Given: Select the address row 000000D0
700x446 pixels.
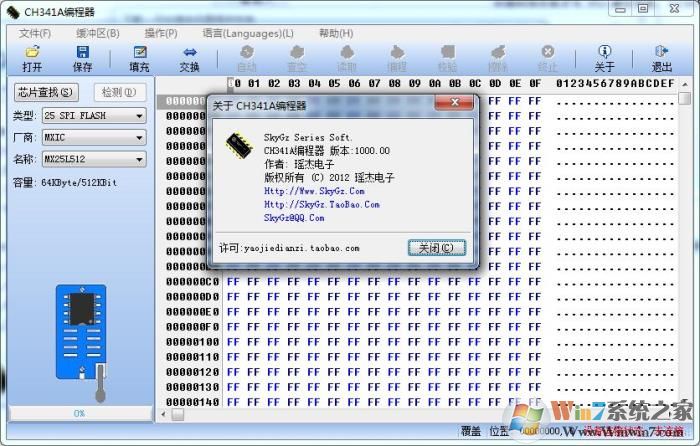Looking at the screenshot, I should point(192,297).
